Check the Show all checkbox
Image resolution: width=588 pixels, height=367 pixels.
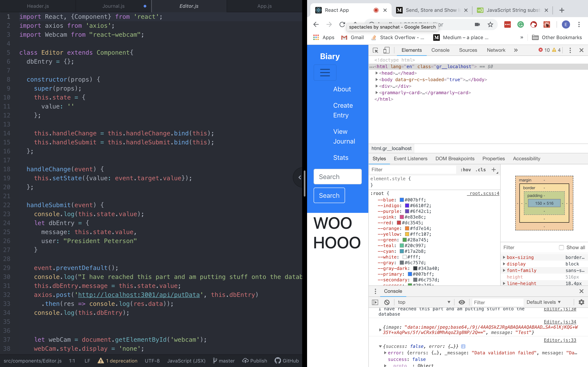pyautogui.click(x=561, y=247)
